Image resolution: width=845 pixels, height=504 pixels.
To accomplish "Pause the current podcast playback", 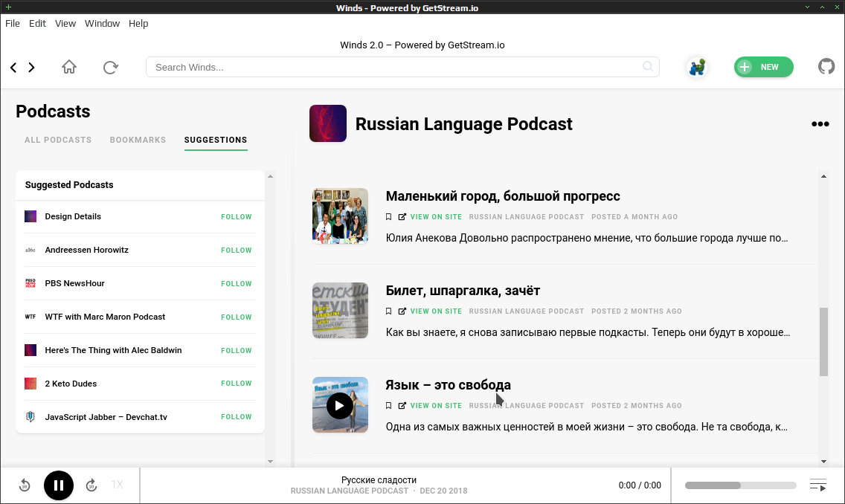I will (59, 485).
